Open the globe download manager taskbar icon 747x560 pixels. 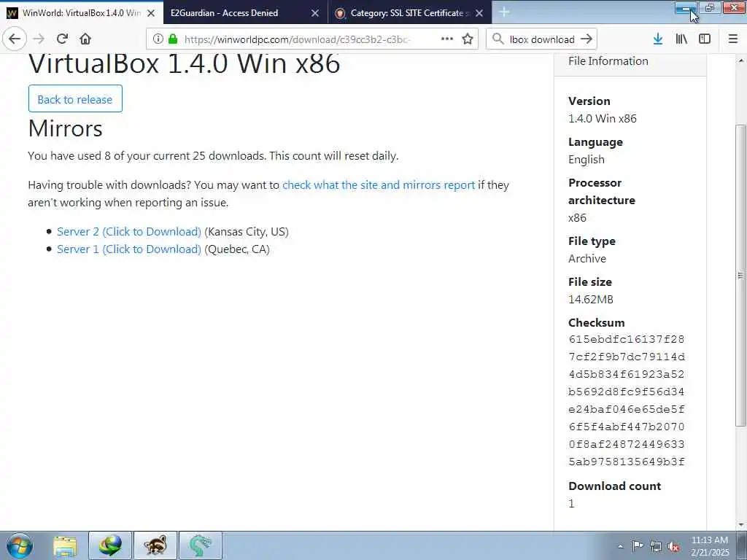pyautogui.click(x=110, y=545)
